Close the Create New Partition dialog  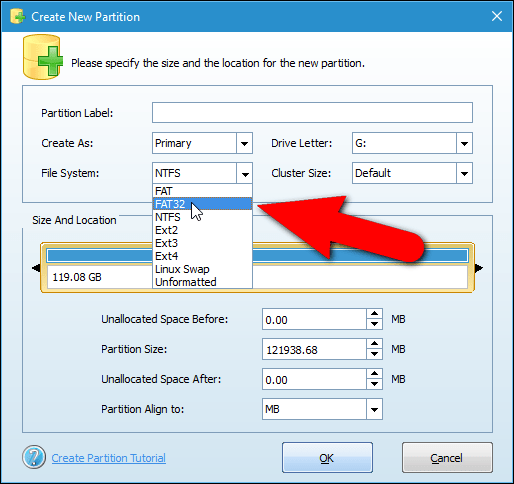(x=497, y=16)
